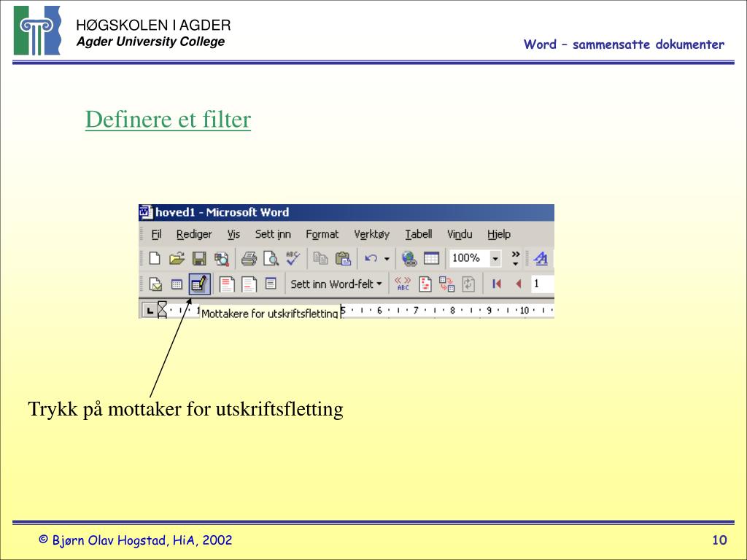Image resolution: width=747 pixels, height=560 pixels.
Task: Open a file with the Open folder icon
Action: coord(177,258)
